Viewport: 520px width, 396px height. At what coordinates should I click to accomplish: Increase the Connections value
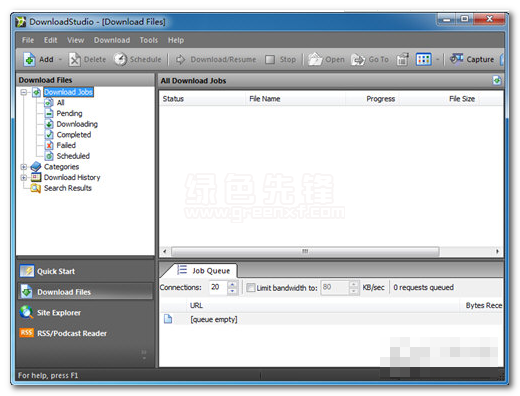(x=232, y=284)
